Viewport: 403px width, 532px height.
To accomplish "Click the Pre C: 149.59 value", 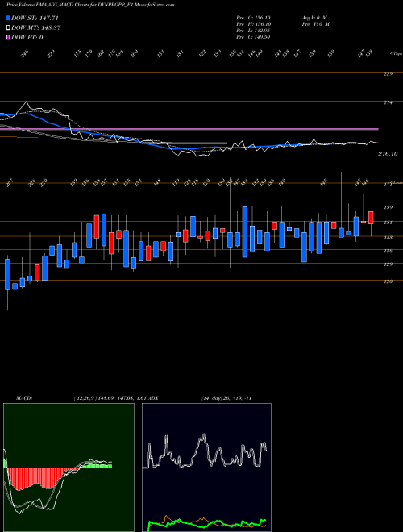I will click(x=253, y=37).
